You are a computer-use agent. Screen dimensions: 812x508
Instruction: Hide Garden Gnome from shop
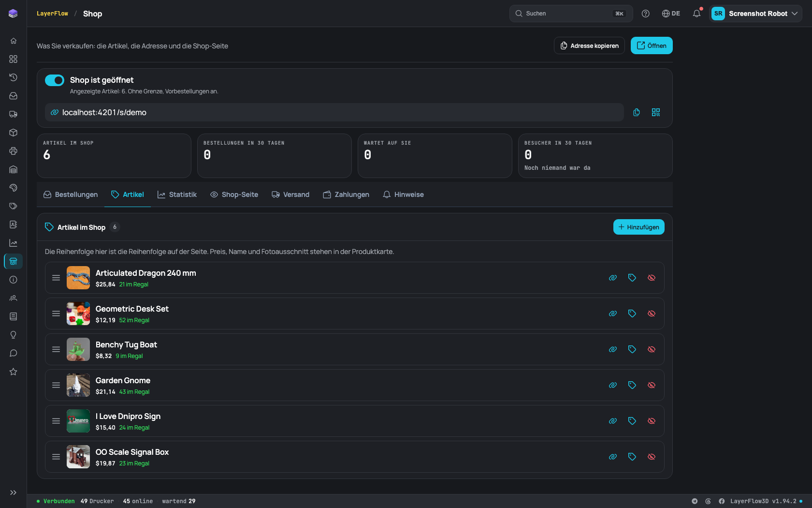pos(652,385)
